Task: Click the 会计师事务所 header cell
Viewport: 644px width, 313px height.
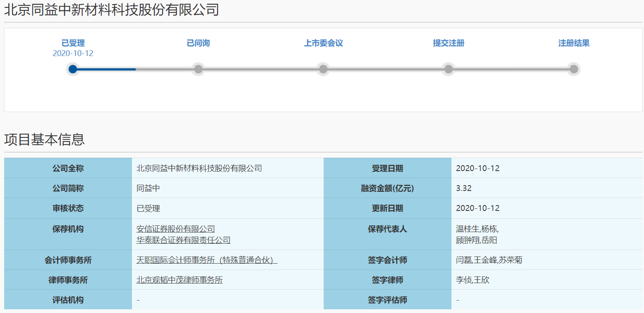Action: [x=68, y=260]
